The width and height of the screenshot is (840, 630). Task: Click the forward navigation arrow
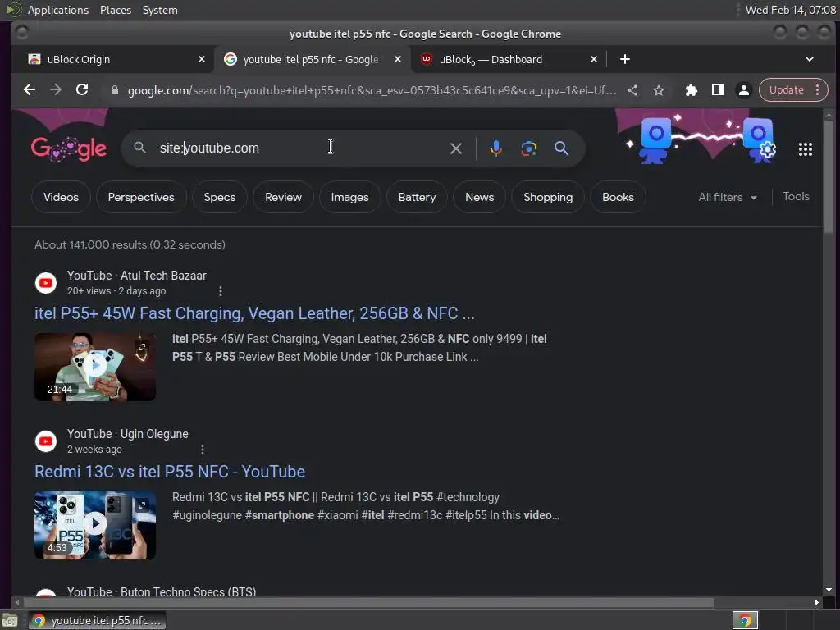coord(56,90)
